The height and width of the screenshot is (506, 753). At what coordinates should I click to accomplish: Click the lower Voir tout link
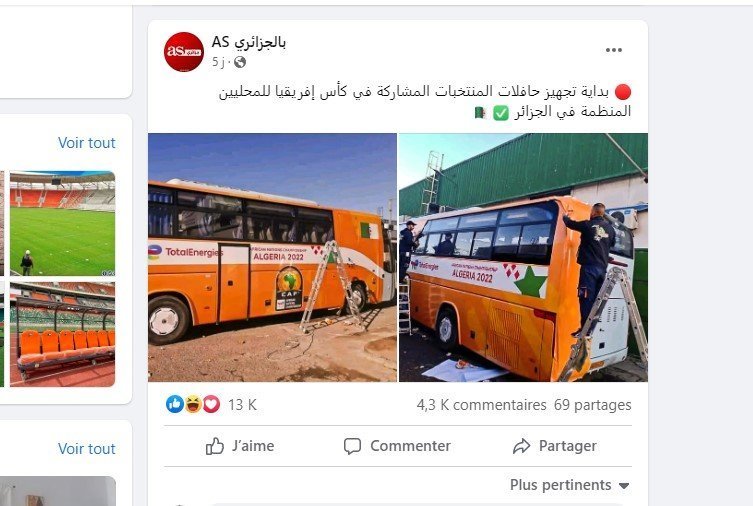tap(87, 448)
